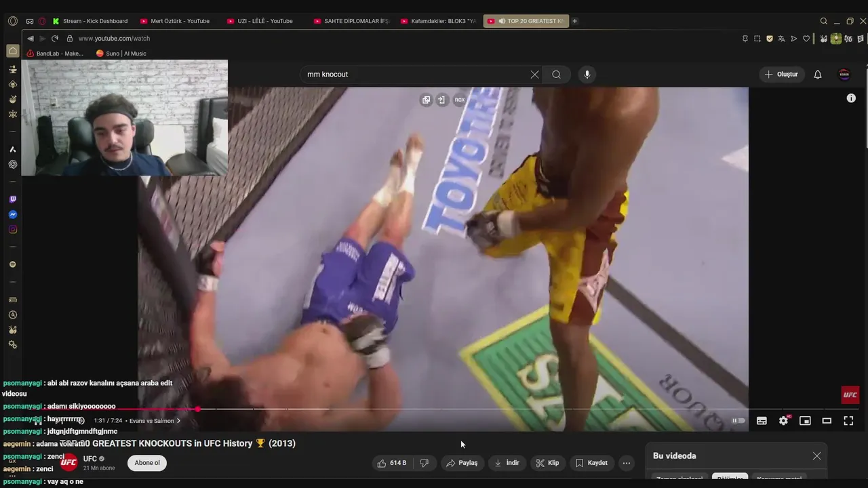
Task: Clear the YouTube search text
Action: point(534,75)
